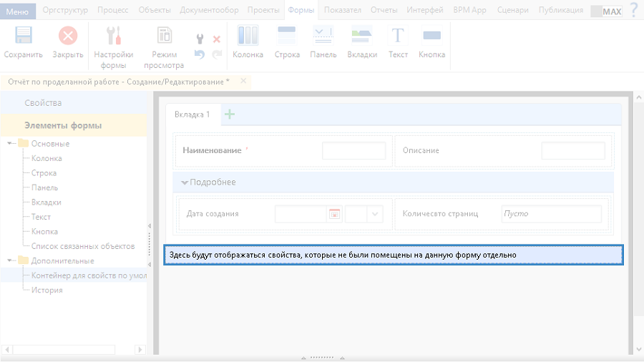Viewport: 644px width, 362px height.
Task: Click the Количесвто страниц input field
Action: pyautogui.click(x=550, y=213)
